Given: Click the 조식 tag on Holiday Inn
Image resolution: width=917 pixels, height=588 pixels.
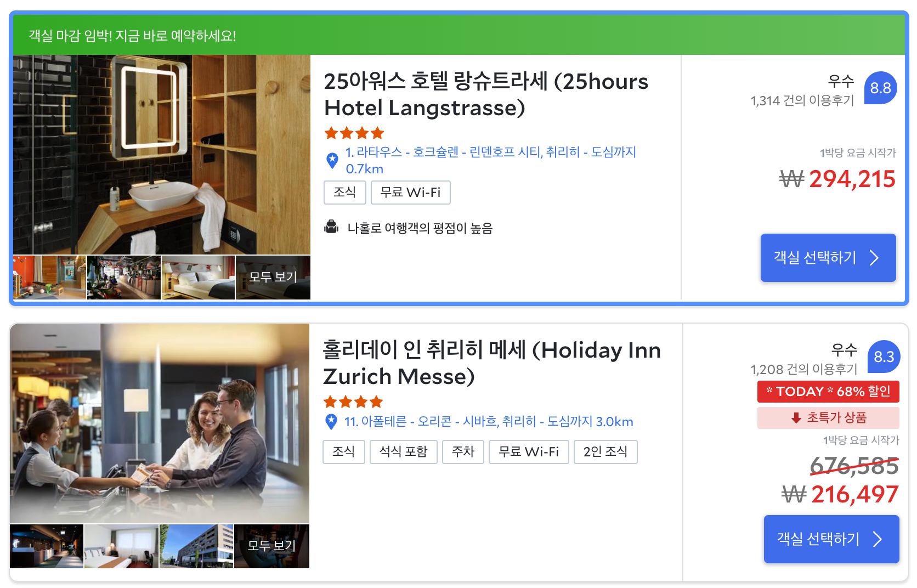Looking at the screenshot, I should (x=344, y=452).
